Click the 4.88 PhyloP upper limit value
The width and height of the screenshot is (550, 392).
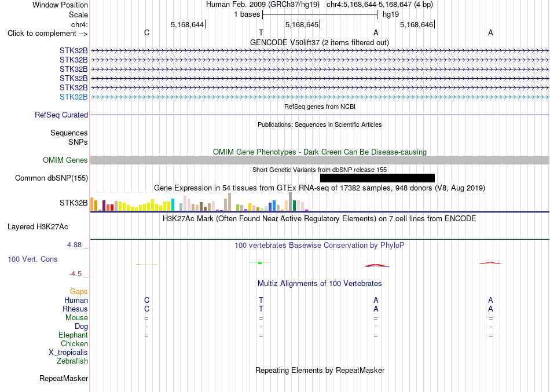click(x=74, y=245)
